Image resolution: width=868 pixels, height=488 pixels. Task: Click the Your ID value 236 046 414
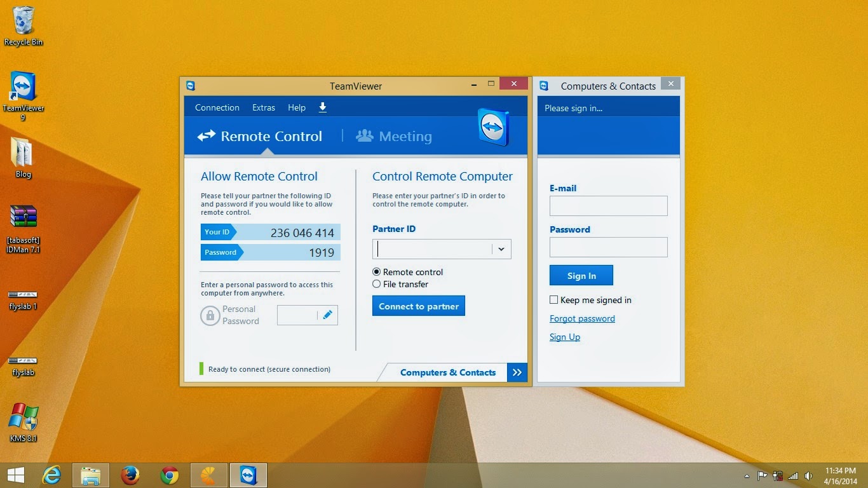pos(302,233)
